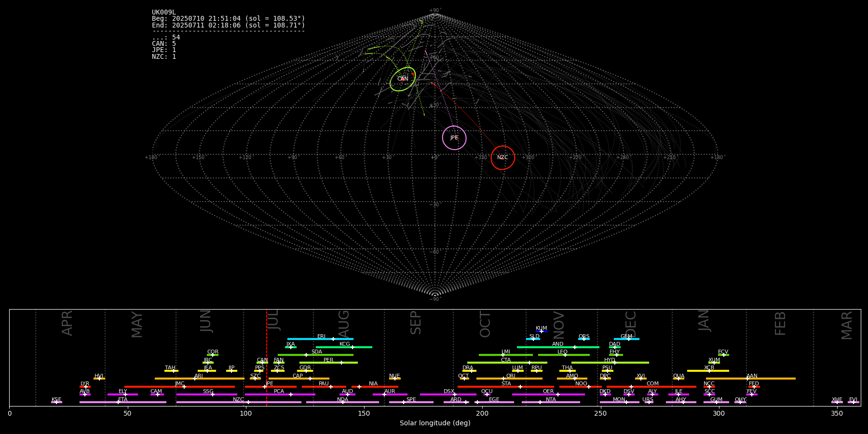
Task: Click the violet JPE radiant circle on sky map
Action: click(454, 137)
